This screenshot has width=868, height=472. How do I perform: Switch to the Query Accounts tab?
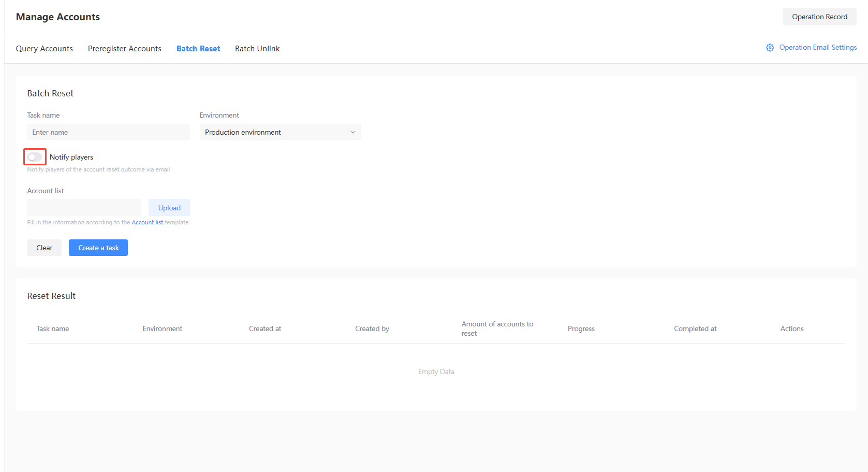[45, 49]
